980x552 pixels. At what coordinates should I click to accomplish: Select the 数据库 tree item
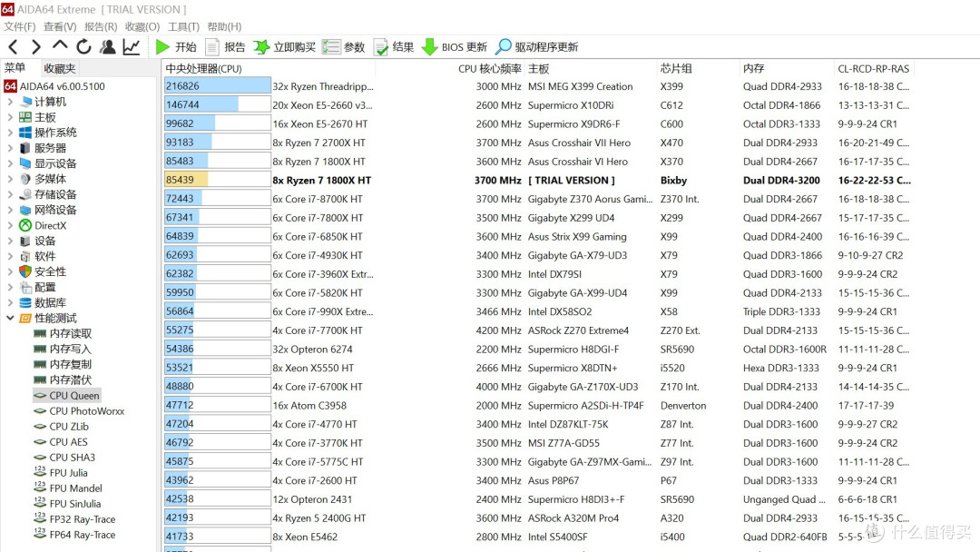[x=43, y=302]
